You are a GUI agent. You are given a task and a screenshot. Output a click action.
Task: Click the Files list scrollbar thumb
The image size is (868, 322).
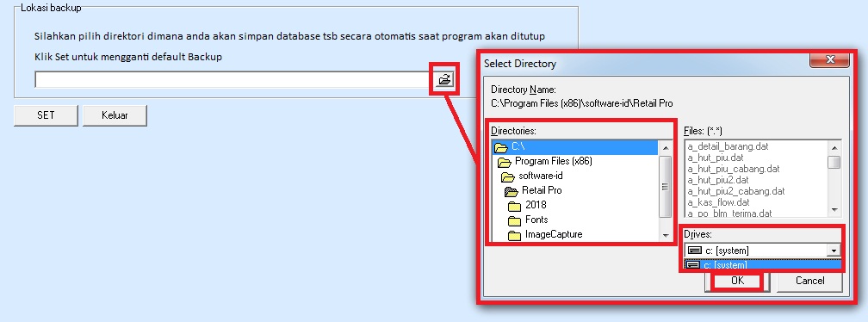pyautogui.click(x=834, y=162)
